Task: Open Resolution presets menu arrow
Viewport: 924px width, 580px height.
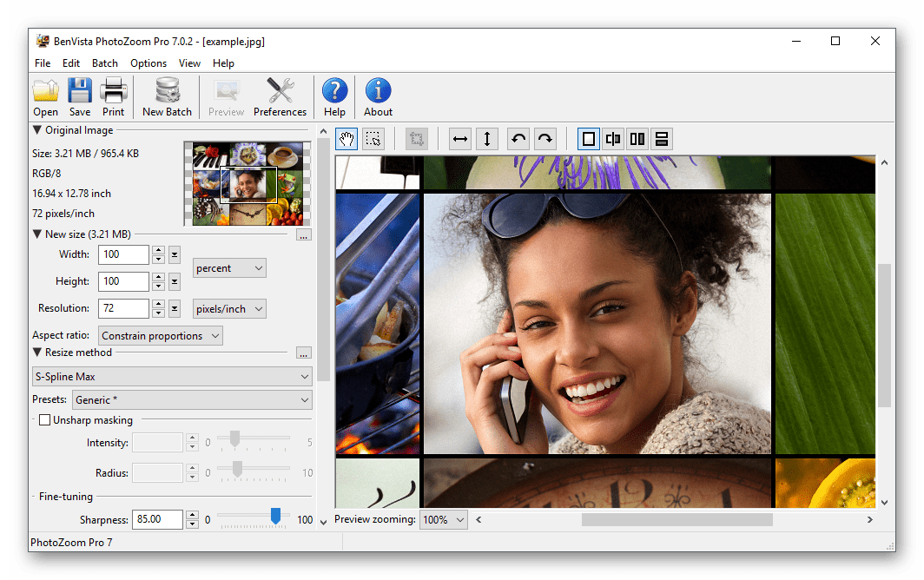Action: [x=175, y=308]
